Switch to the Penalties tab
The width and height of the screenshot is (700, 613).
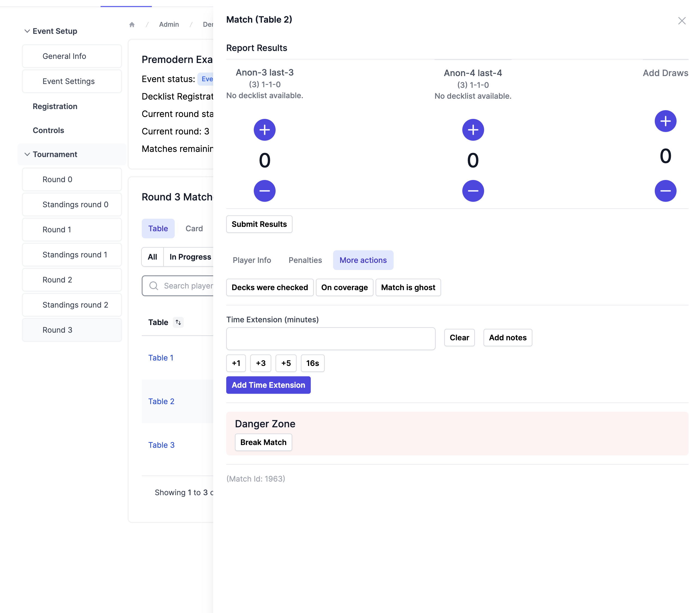(305, 260)
